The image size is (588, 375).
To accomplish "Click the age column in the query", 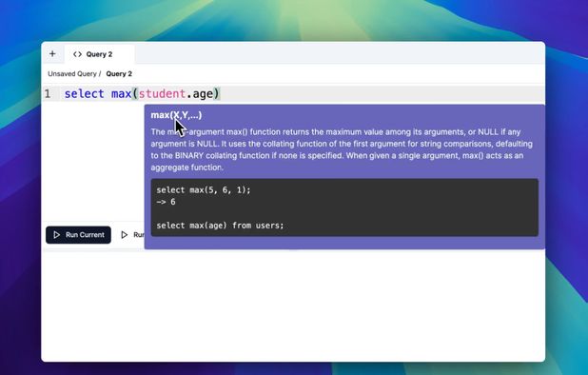I will [x=203, y=94].
